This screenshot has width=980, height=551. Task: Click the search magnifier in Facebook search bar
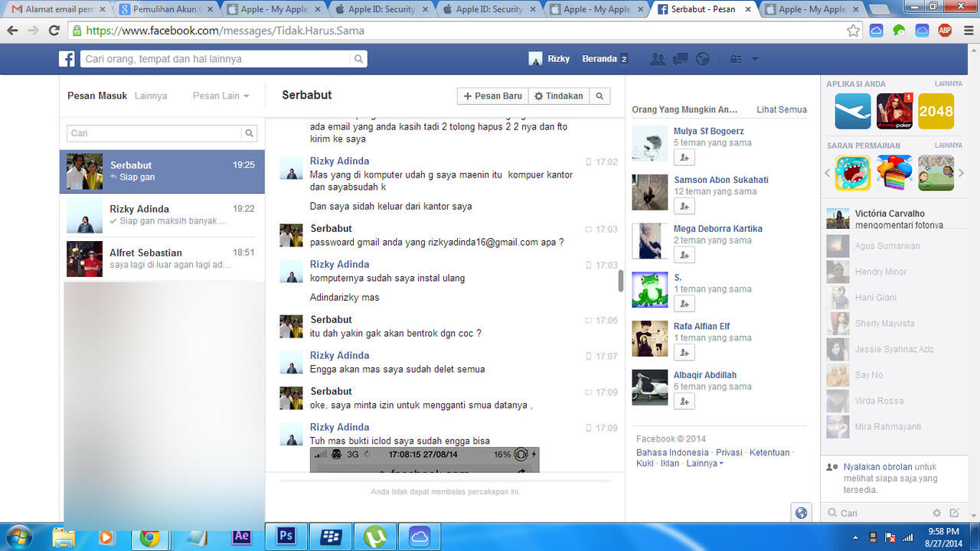point(358,59)
